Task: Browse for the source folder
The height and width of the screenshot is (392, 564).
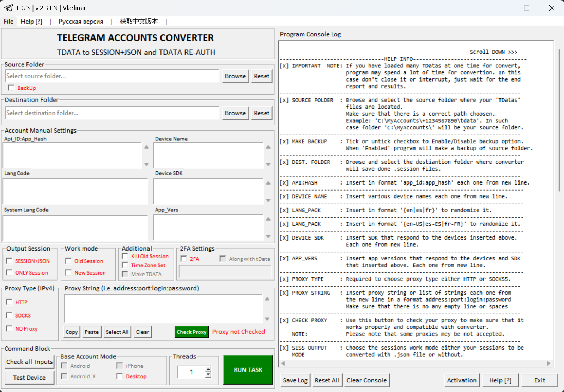Action: (x=235, y=76)
